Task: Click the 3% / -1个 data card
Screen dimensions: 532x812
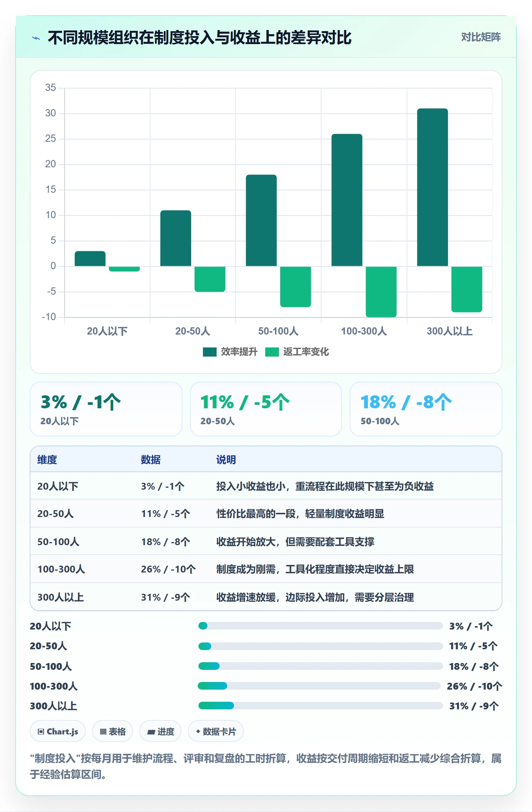Action: click(106, 409)
